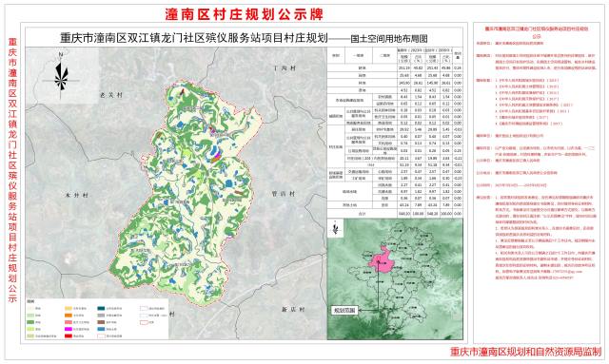Select the blue legend swatch

click(x=101, y=329)
